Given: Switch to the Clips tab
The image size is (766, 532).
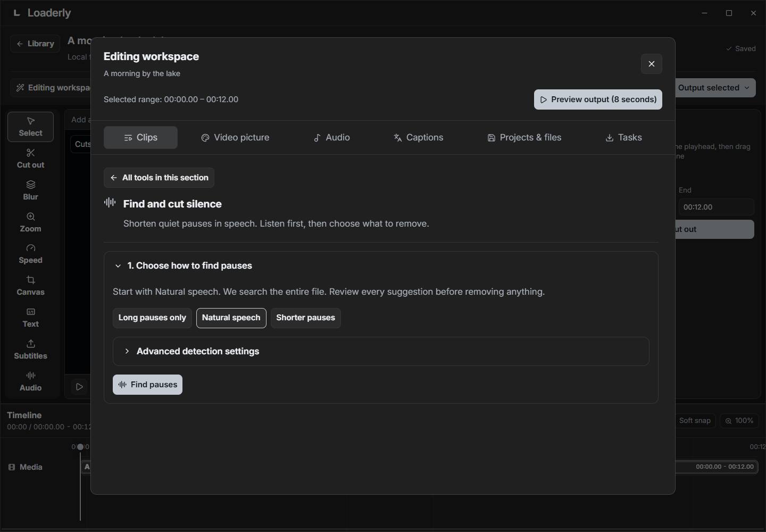Looking at the screenshot, I should tap(140, 137).
